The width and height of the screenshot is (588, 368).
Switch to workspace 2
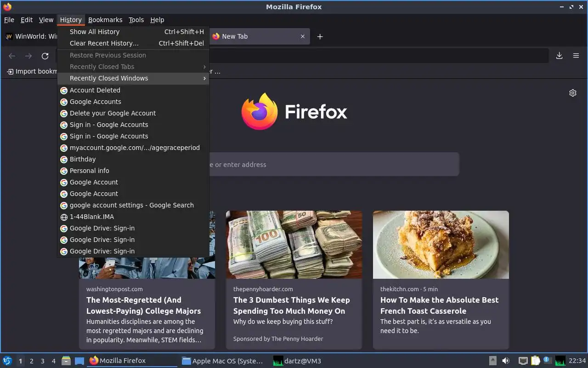[31, 361]
